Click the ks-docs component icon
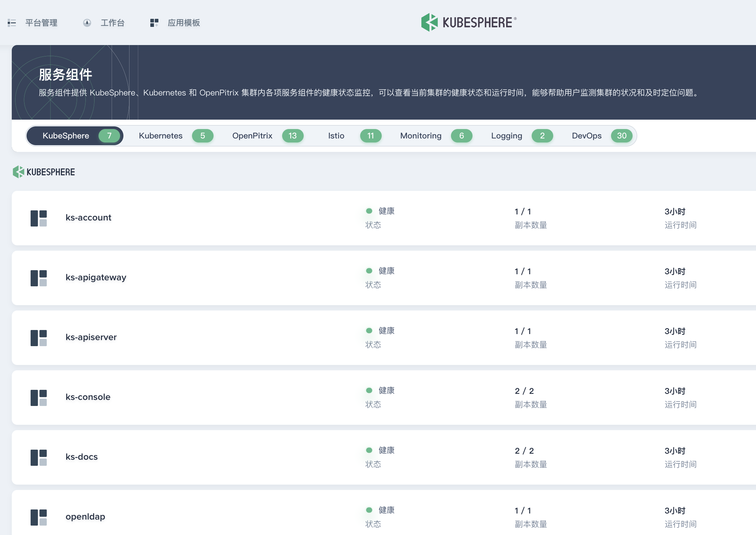 point(39,457)
